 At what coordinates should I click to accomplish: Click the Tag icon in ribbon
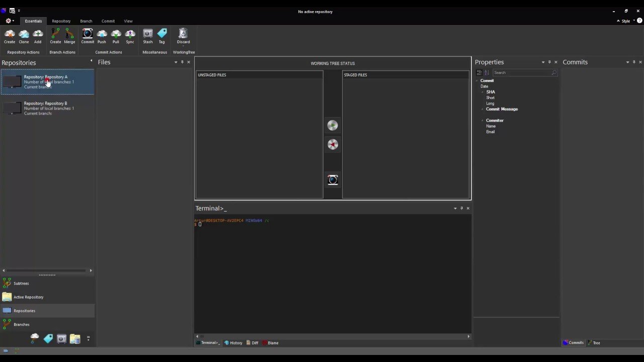[x=162, y=35]
